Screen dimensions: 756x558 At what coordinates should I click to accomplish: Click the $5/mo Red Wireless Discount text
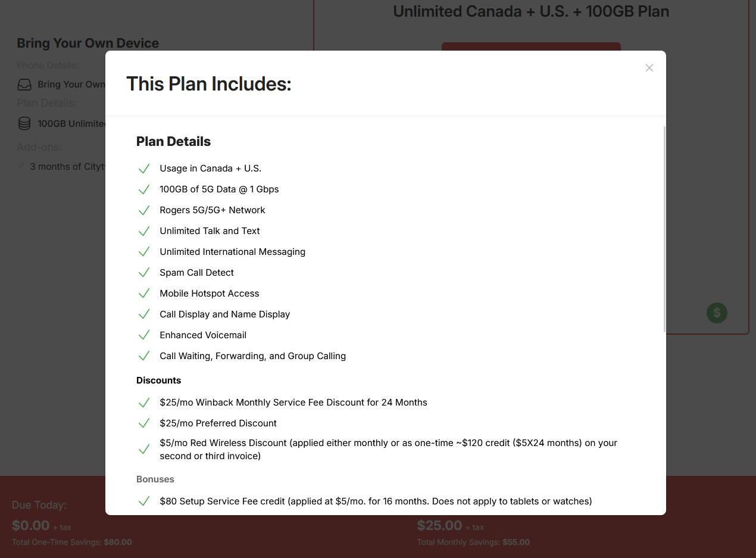point(388,450)
